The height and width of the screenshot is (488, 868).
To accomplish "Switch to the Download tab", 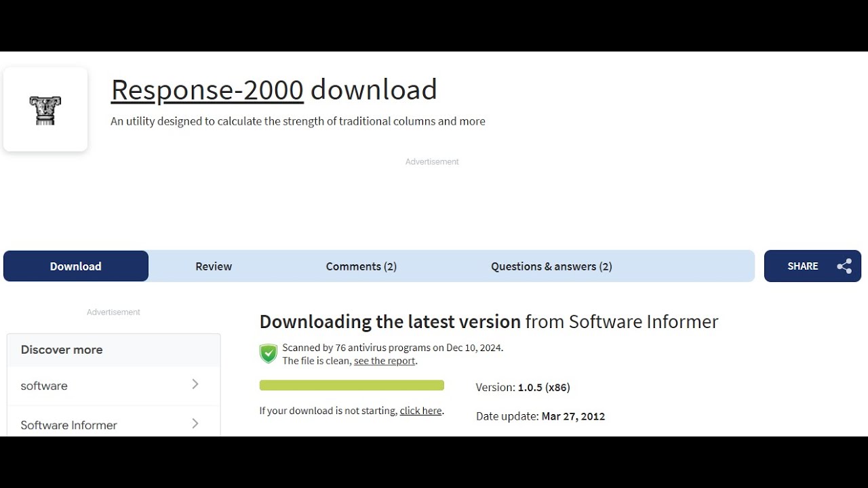I will (76, 266).
